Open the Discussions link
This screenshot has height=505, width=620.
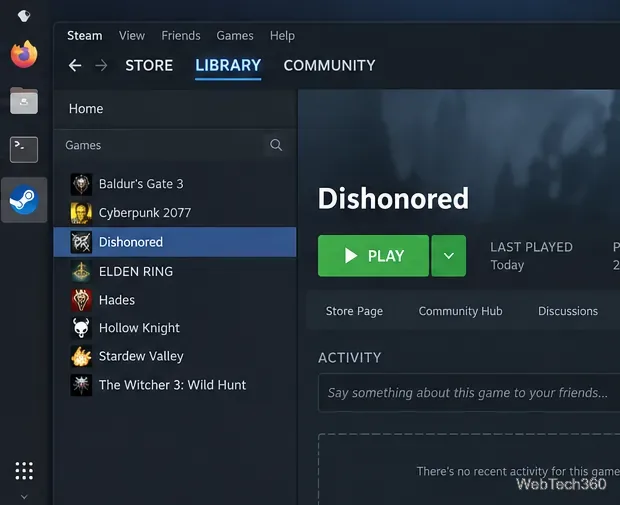(x=568, y=311)
